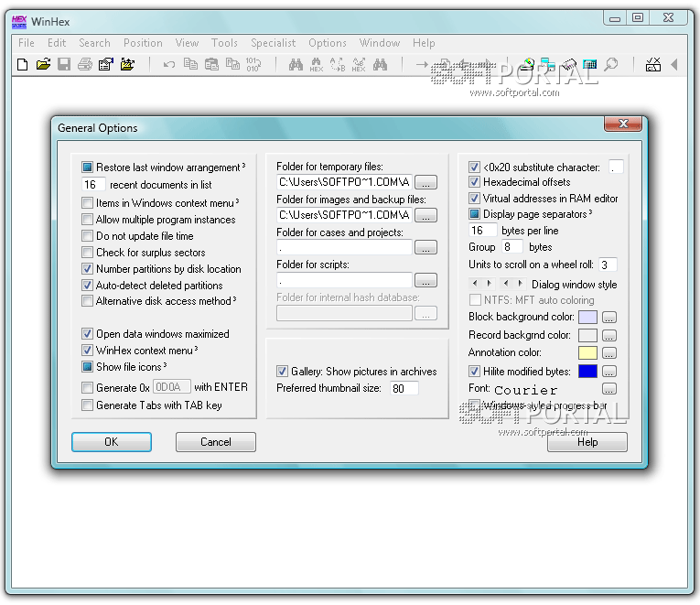The image size is (700, 605).
Task: Browse for cases and projects folder
Action: tap(425, 247)
